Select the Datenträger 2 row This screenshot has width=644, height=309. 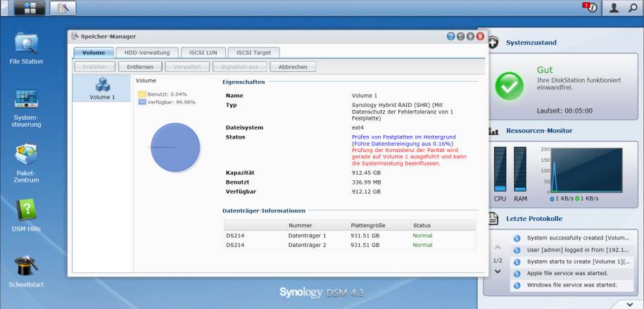tap(350, 245)
